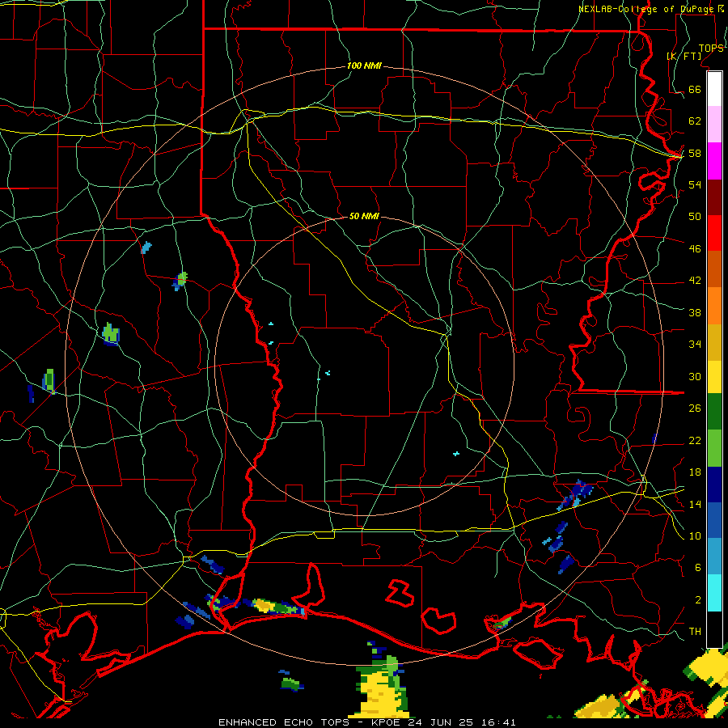Click the '58' legend value

[x=695, y=153]
